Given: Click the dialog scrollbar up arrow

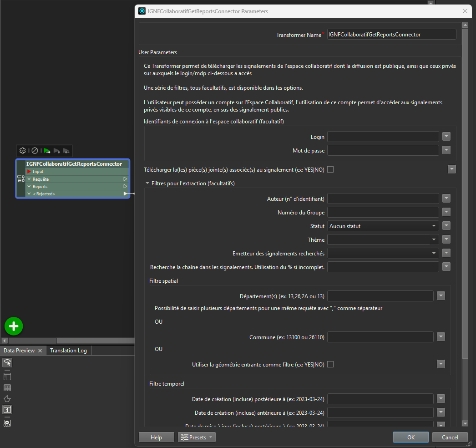Looking at the screenshot, I should (465, 25).
